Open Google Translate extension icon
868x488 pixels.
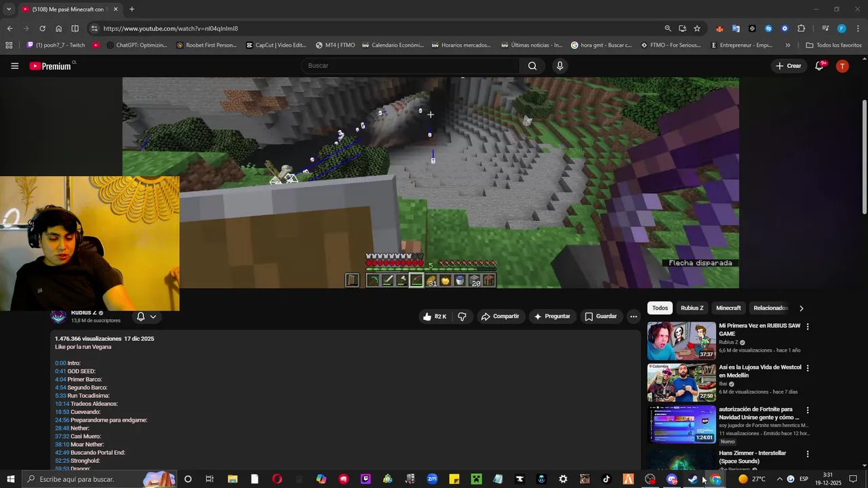point(736,28)
